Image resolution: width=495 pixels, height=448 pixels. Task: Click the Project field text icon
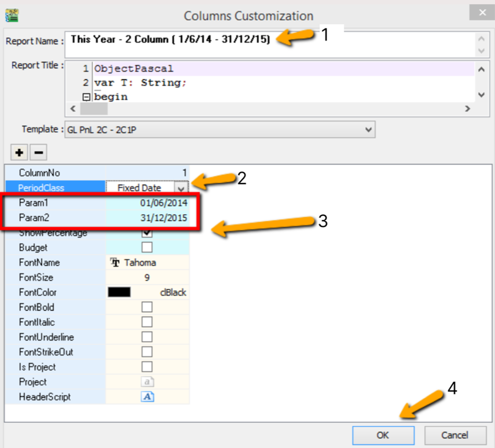(x=147, y=382)
